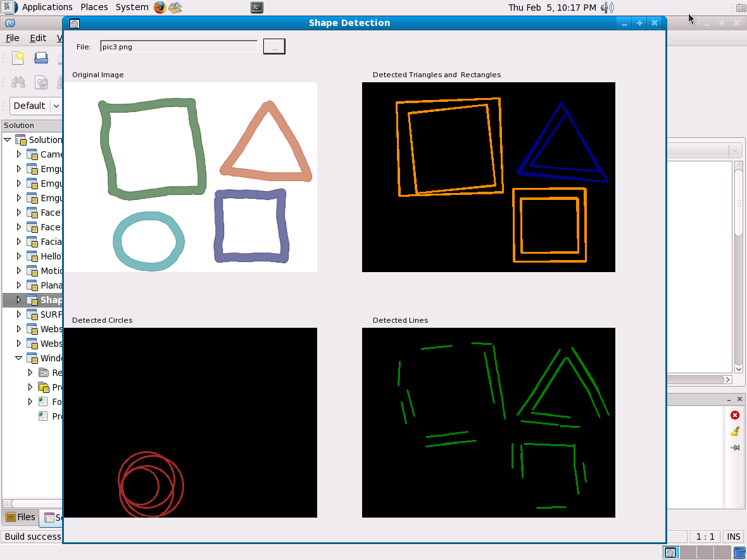The width and height of the screenshot is (747, 560).
Task: Click the Open File toolbar icon in MonoDevelop
Action: [41, 58]
